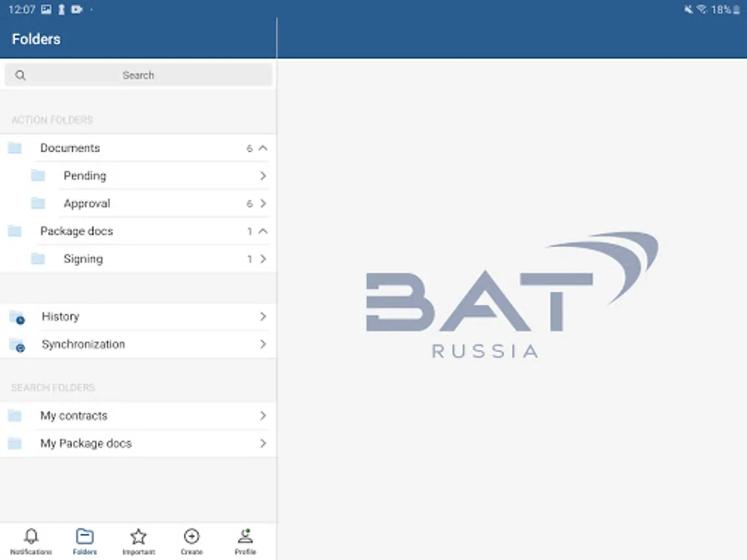The height and width of the screenshot is (560, 747).
Task: Click the Synchronization folder icon
Action: click(x=17, y=345)
